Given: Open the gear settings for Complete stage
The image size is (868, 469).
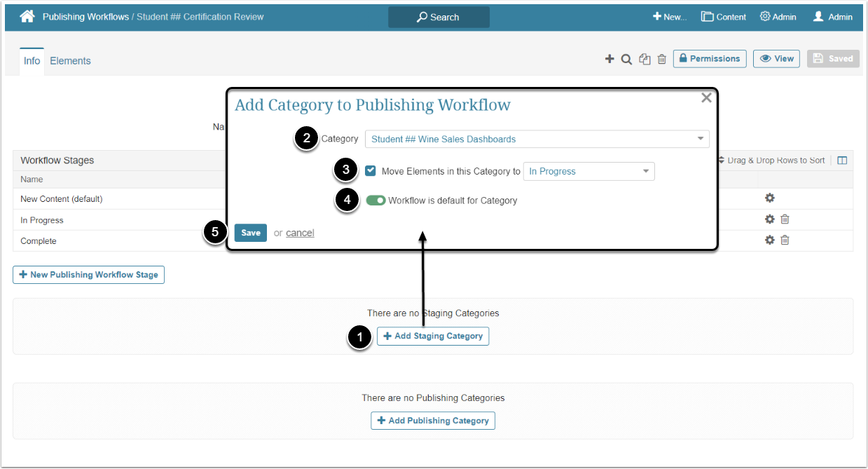Looking at the screenshot, I should 770,240.
